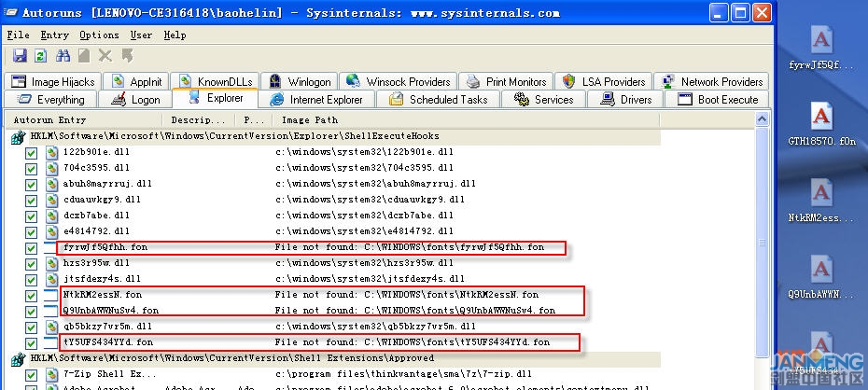The height and width of the screenshot is (390, 868).
Task: Uncheck the qb5bkzy7vr5m.dll entry checkbox
Action: (31, 327)
